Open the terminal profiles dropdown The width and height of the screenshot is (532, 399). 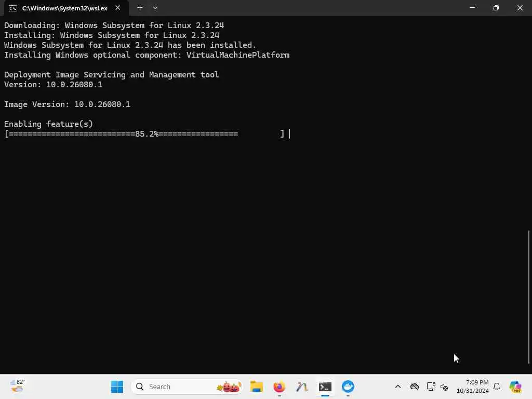tap(155, 8)
